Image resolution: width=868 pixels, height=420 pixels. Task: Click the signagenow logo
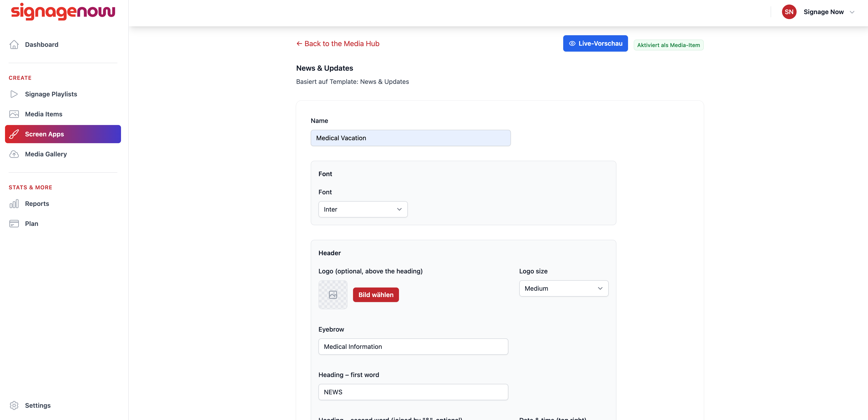tap(63, 12)
